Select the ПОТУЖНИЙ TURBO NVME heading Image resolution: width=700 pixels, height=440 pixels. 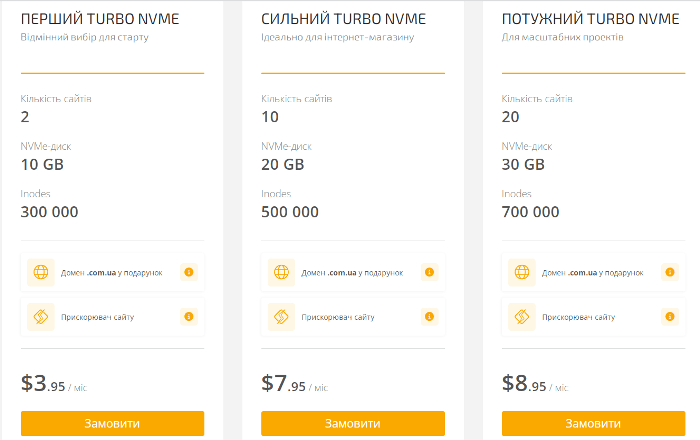[591, 19]
